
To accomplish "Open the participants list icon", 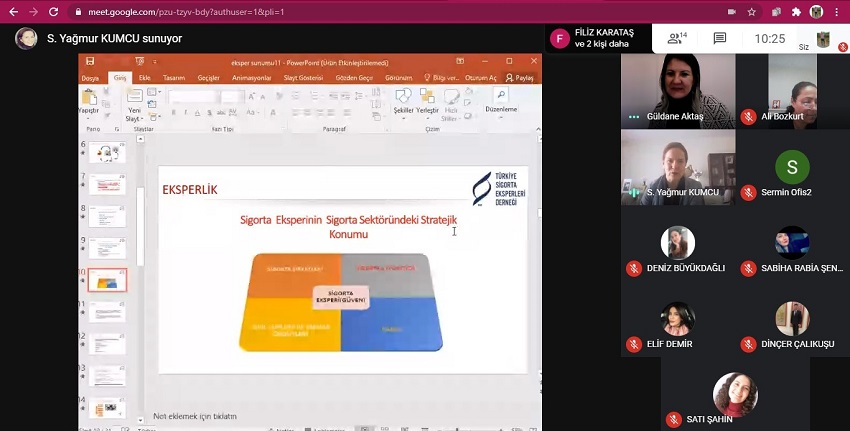I will (x=677, y=38).
